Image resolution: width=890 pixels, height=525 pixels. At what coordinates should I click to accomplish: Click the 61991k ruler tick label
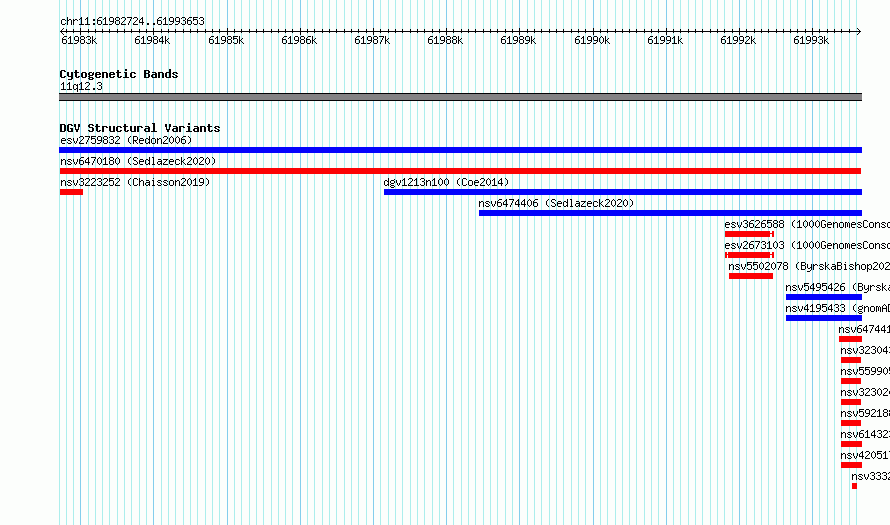[665, 40]
